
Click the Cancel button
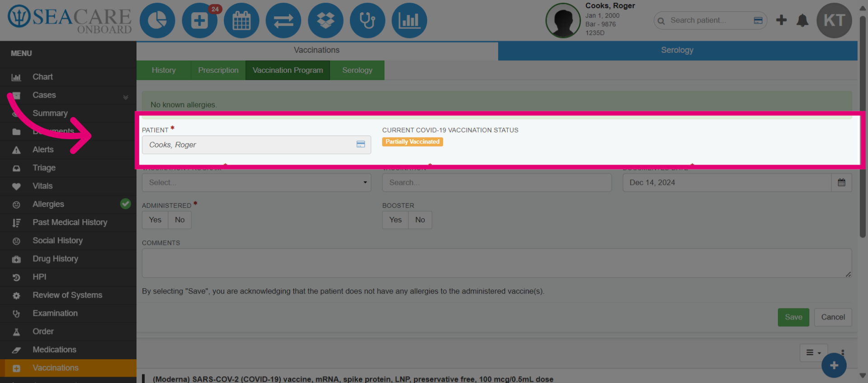[833, 317]
